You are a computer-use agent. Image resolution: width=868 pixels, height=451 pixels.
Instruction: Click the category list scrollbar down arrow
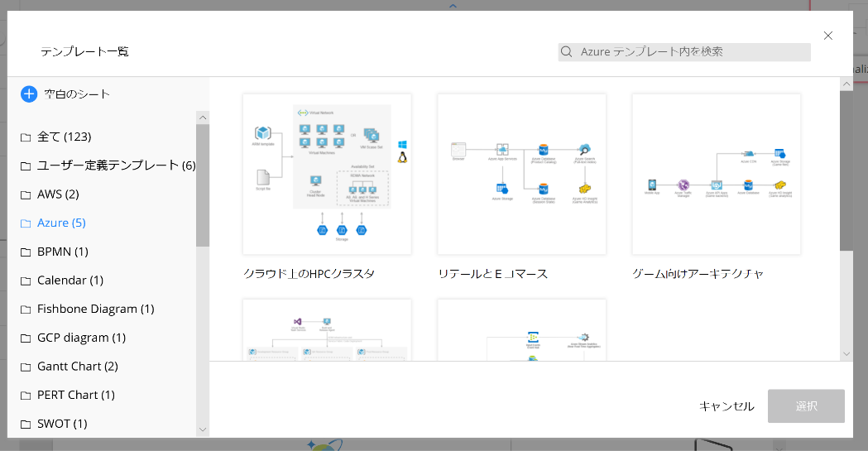pyautogui.click(x=203, y=429)
